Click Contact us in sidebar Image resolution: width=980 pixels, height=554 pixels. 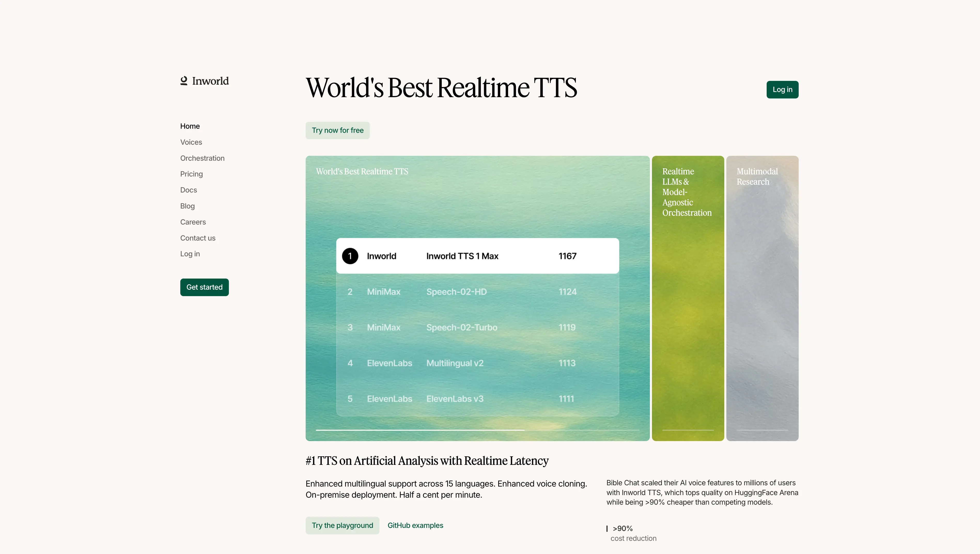click(x=197, y=238)
